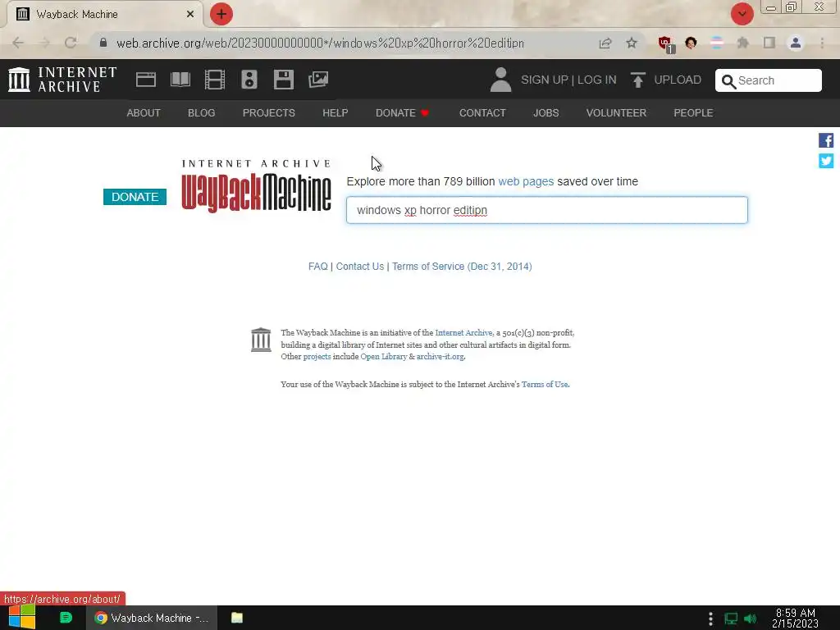Open the browser menu three dots

(822, 43)
